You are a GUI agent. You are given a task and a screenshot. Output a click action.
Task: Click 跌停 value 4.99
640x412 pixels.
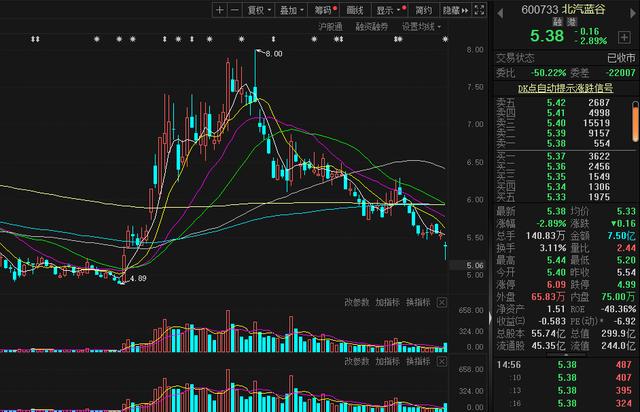coord(626,285)
